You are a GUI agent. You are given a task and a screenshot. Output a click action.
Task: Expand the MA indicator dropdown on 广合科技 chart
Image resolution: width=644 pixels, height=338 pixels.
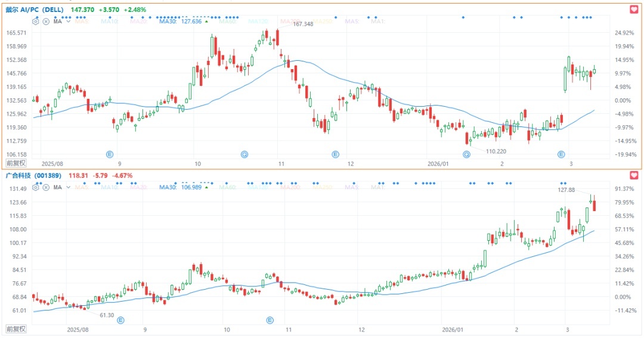pyautogui.click(x=69, y=188)
